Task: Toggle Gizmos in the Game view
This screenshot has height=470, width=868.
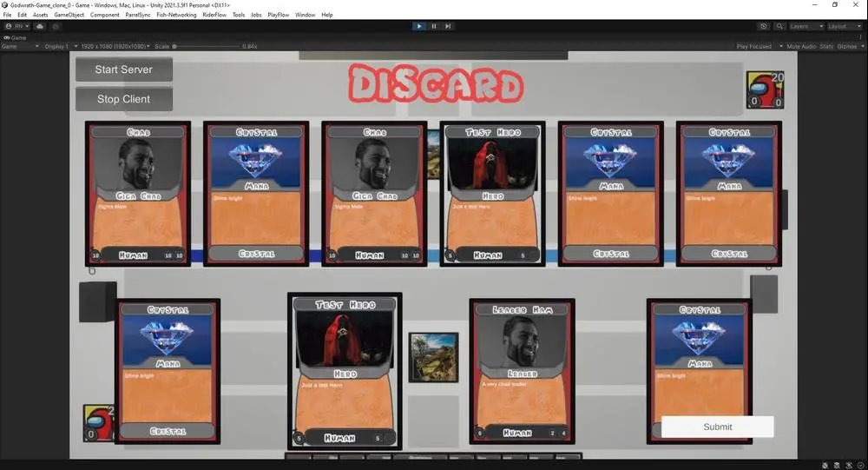Action: pos(846,46)
